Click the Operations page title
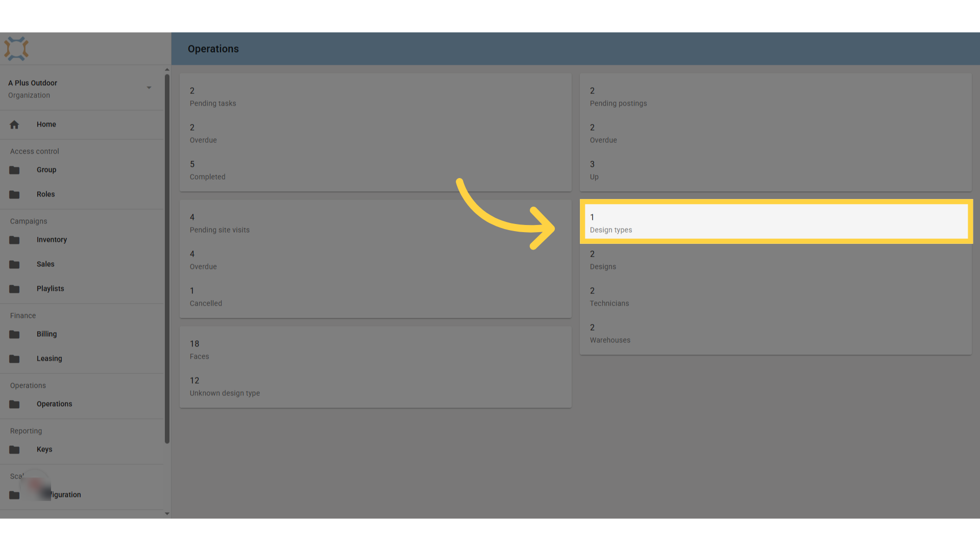The width and height of the screenshot is (980, 551). click(213, 49)
